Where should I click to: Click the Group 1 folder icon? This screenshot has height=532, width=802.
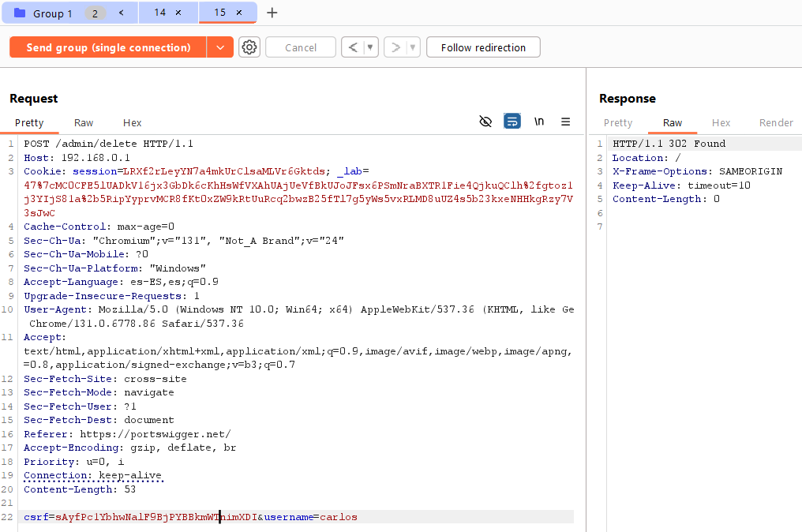(20, 13)
